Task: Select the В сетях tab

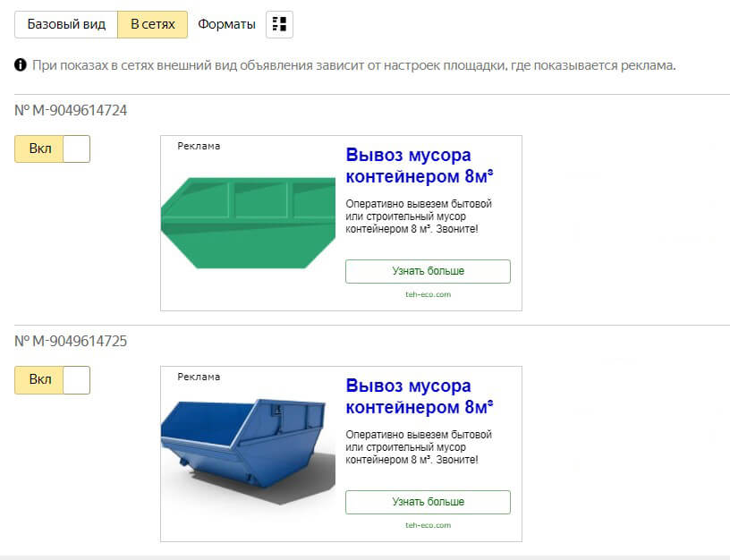Action: 153,24
